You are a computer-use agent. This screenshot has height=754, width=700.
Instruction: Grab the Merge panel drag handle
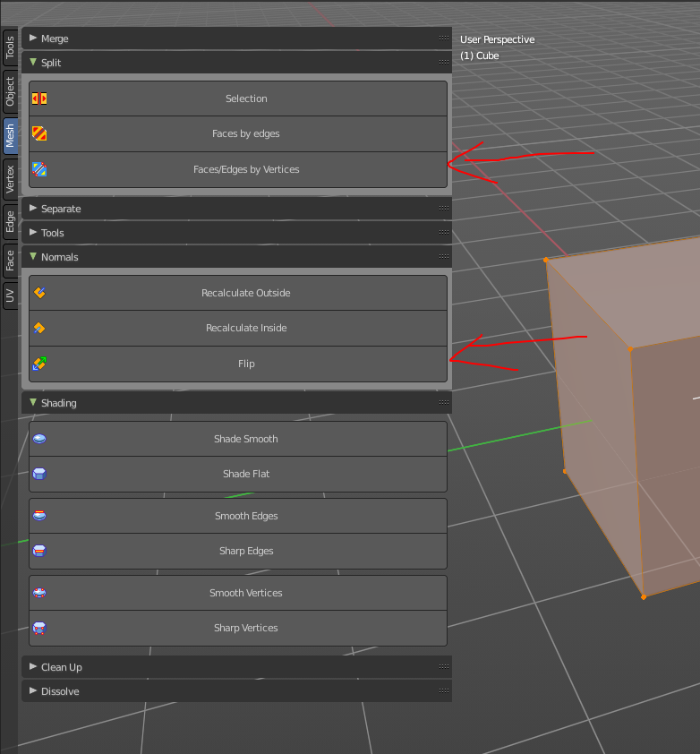pyautogui.click(x=444, y=38)
